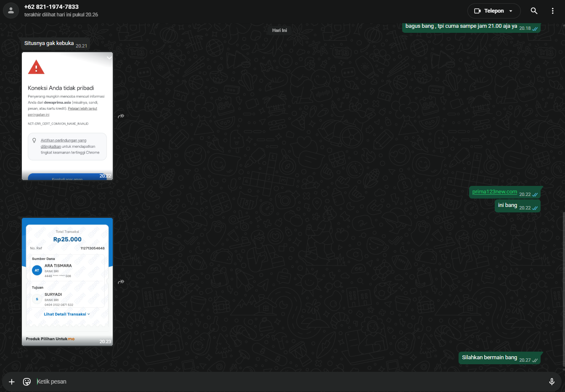Viewport: 565px width, 392px height.
Task: Click the chat vertical scrollbar
Action: [x=563, y=290]
